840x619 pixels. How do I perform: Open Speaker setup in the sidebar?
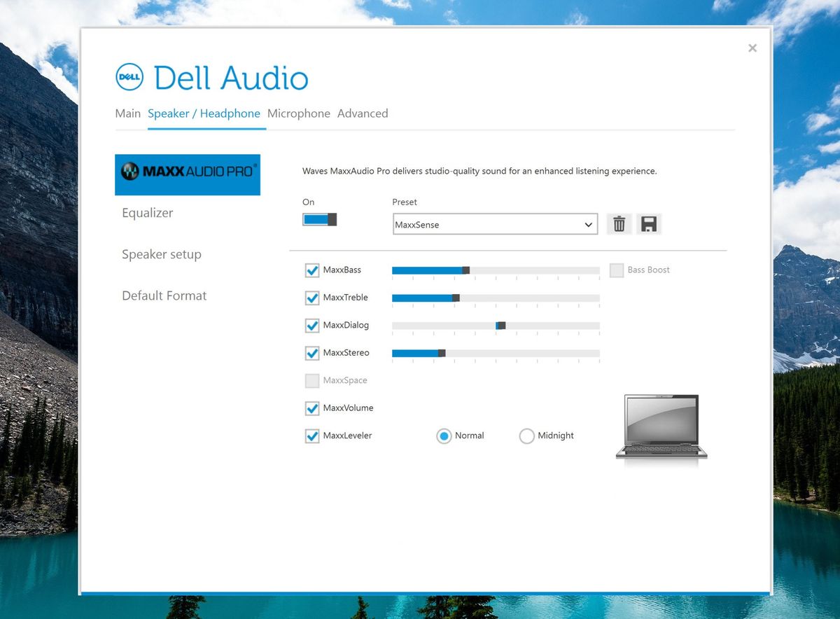(162, 254)
